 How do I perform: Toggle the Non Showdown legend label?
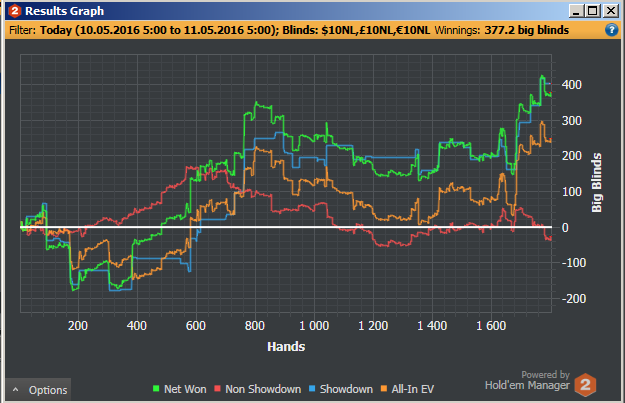[x=263, y=389]
